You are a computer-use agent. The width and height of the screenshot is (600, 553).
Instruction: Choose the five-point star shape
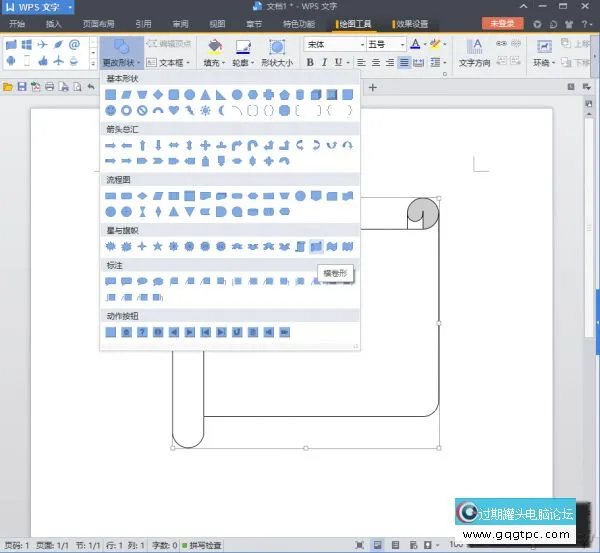pyautogui.click(x=157, y=246)
